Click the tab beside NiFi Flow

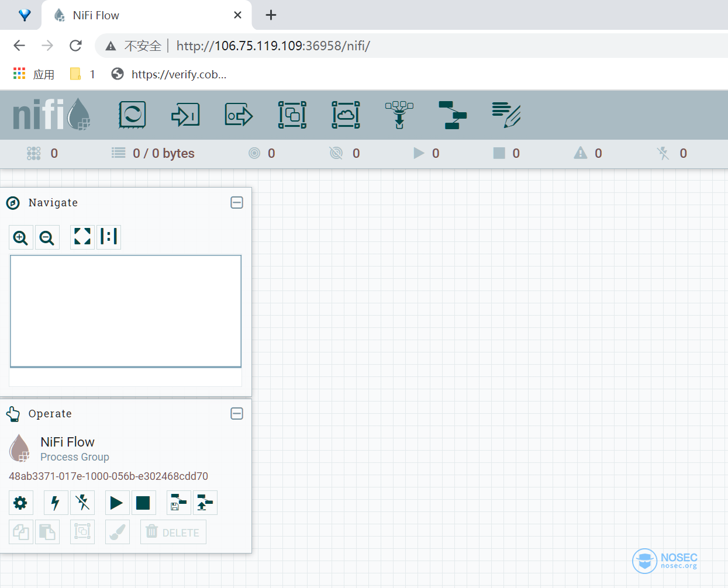[x=25, y=15]
